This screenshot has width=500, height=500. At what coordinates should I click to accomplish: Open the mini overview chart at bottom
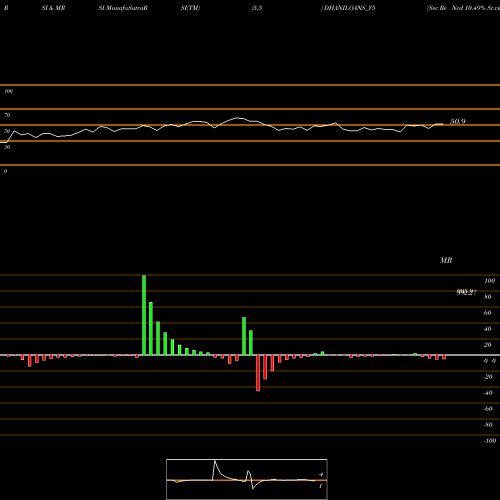click(x=247, y=479)
